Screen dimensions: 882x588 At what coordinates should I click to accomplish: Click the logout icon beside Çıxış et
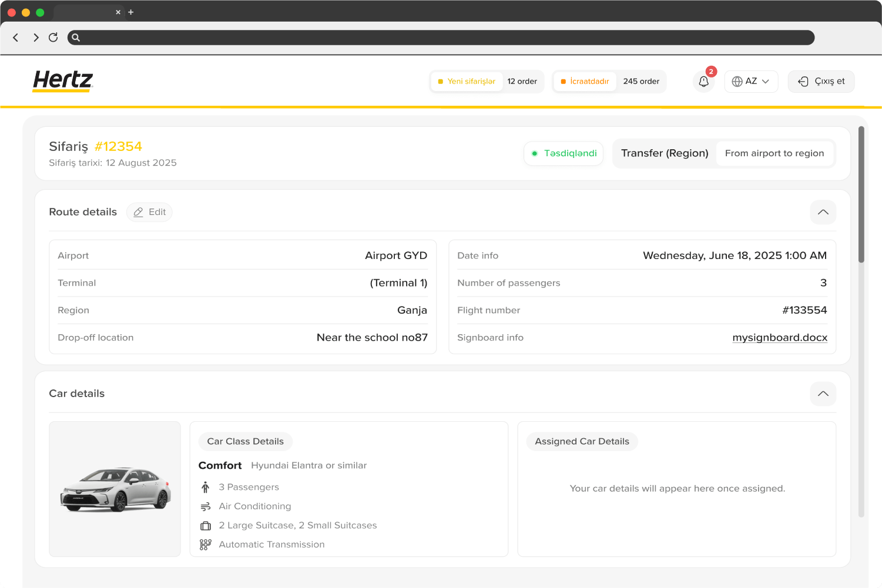pyautogui.click(x=803, y=82)
